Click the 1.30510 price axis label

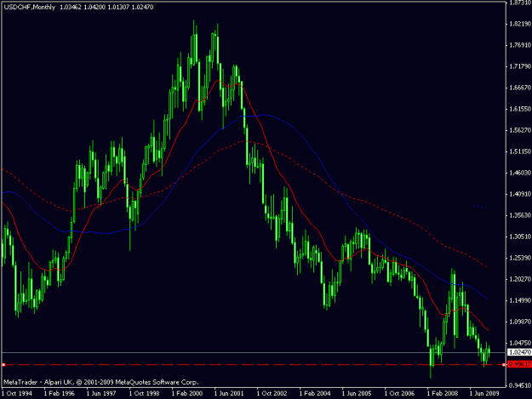tap(520, 237)
